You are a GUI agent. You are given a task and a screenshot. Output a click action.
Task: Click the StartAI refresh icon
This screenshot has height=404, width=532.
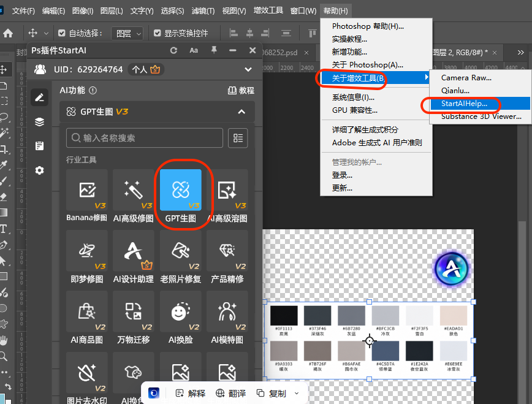(x=173, y=51)
